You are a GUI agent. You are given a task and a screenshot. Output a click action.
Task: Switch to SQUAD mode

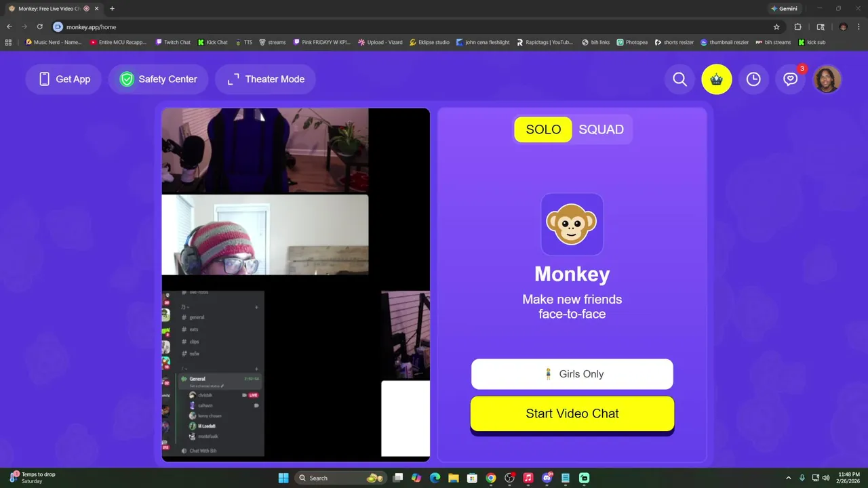click(x=601, y=129)
